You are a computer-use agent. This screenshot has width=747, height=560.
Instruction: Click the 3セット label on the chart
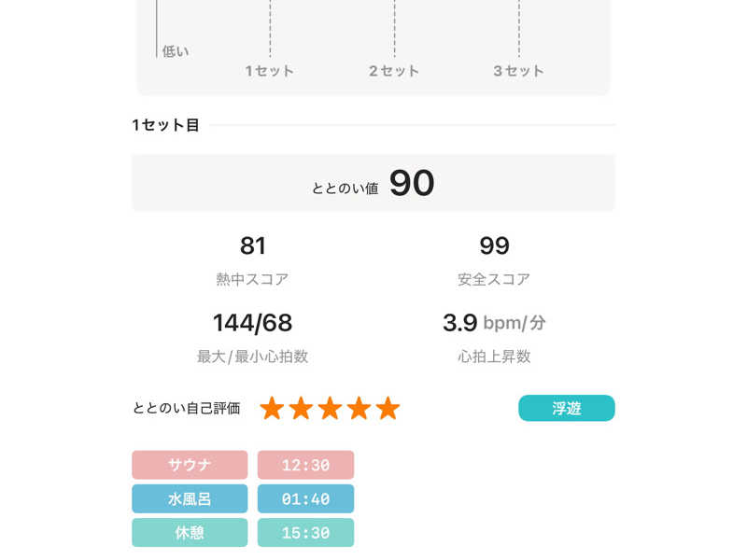518,71
